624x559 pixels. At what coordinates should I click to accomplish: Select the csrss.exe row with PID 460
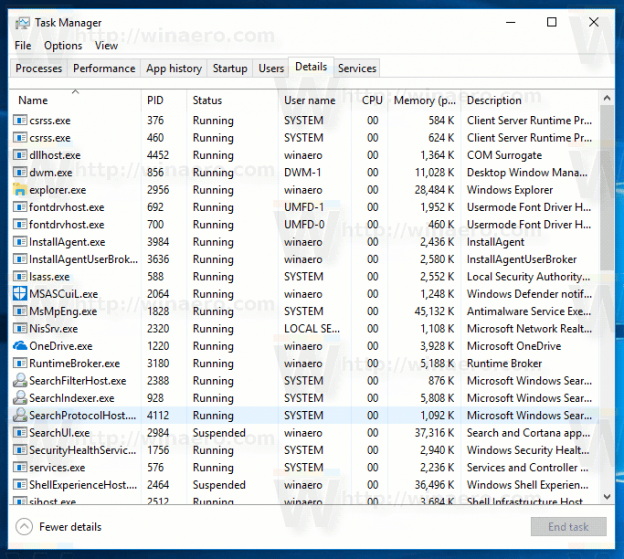click(x=304, y=138)
